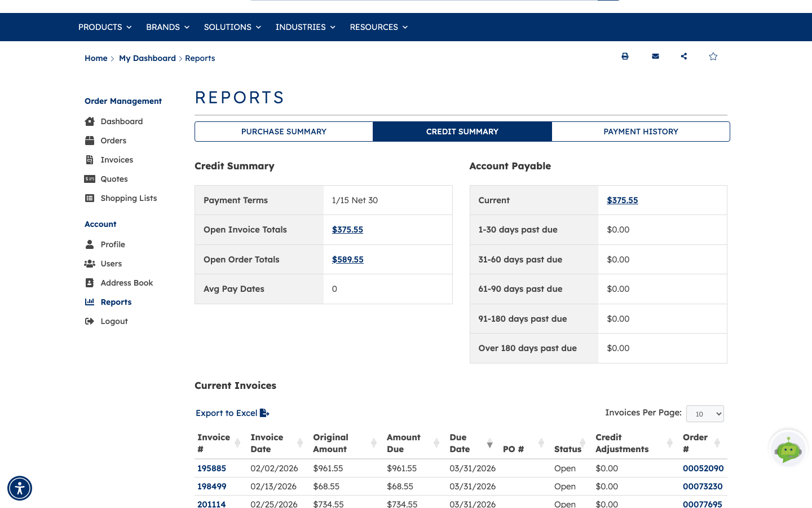The width and height of the screenshot is (812, 508).
Task: Switch to the Purchase Summary tab
Action: (x=284, y=132)
